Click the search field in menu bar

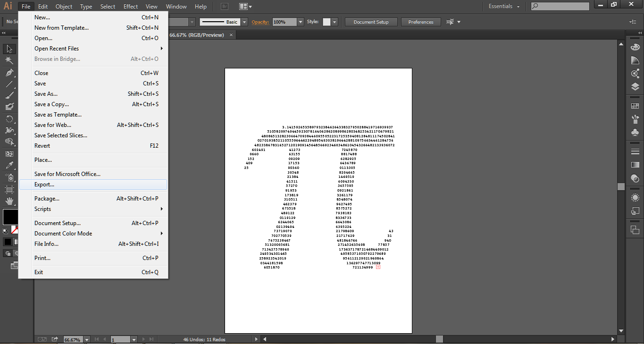(x=560, y=7)
